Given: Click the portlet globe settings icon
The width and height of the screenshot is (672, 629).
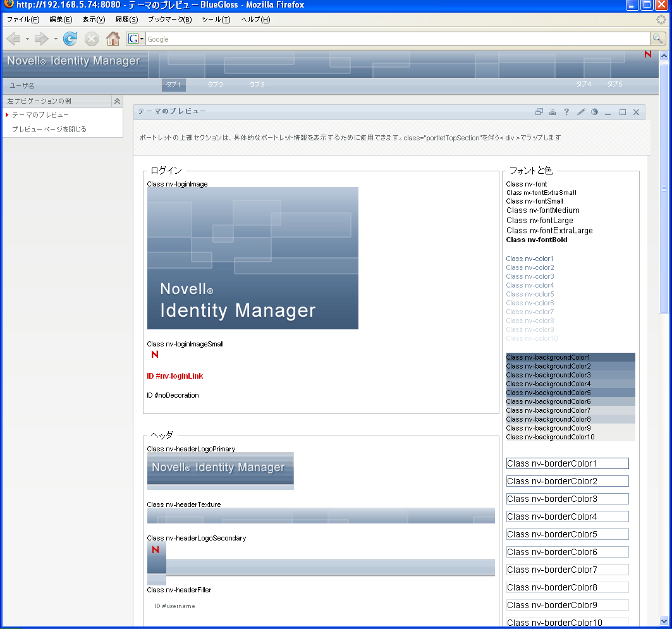Looking at the screenshot, I should (594, 112).
